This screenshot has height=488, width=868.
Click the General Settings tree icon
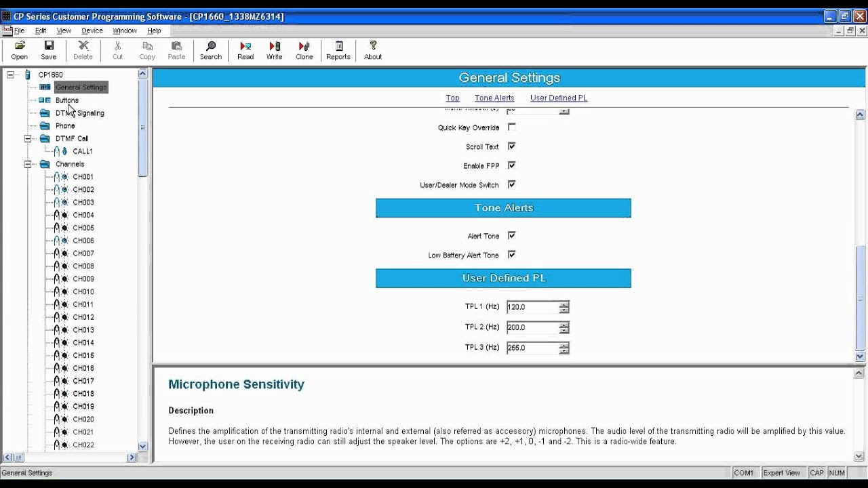(45, 87)
